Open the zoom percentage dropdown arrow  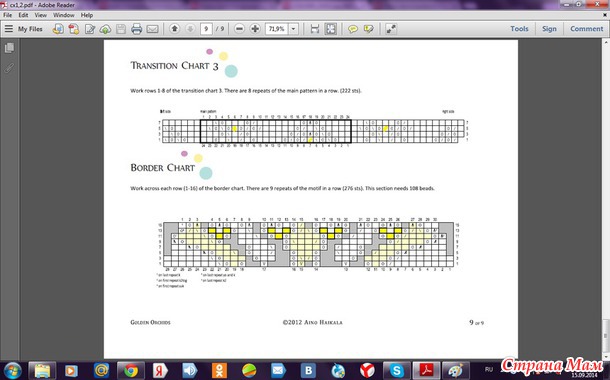(293, 29)
